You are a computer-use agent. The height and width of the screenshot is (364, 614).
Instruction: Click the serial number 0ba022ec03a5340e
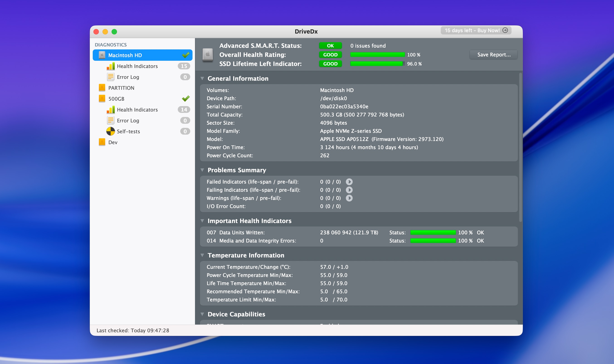[344, 107]
